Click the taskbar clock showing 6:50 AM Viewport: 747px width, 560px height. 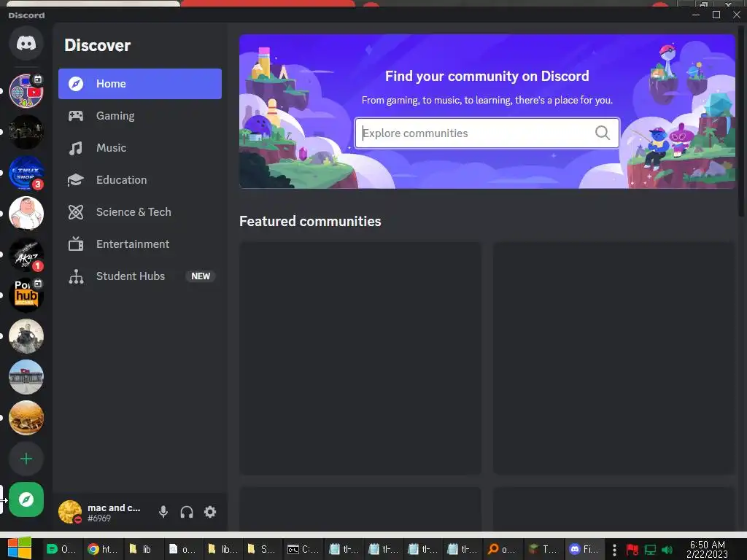[x=708, y=549]
